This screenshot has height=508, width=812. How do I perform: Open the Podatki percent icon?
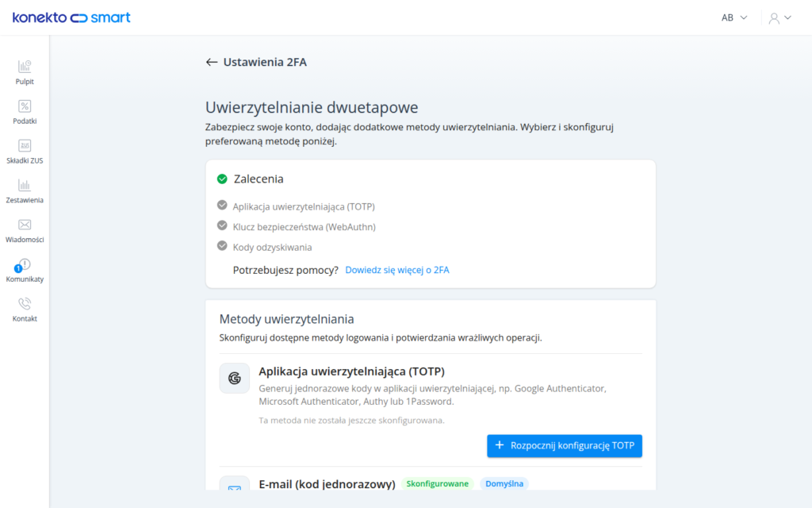[25, 106]
